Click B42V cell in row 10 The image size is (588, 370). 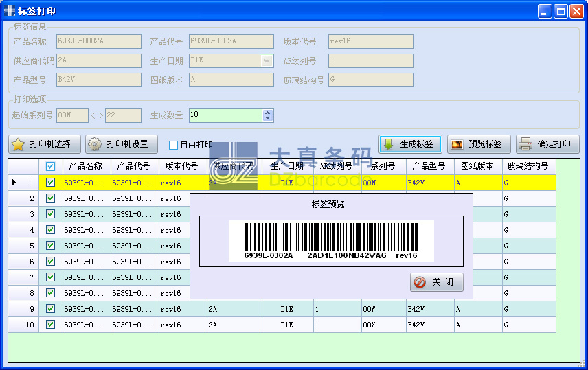[x=430, y=325]
